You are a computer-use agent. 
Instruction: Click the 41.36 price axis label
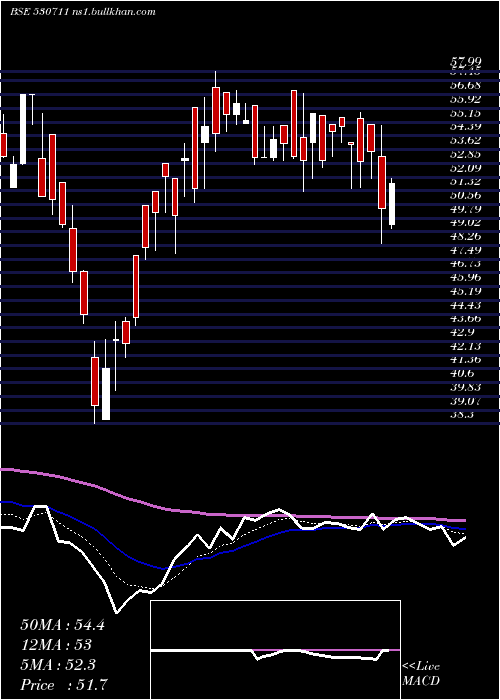pos(466,360)
